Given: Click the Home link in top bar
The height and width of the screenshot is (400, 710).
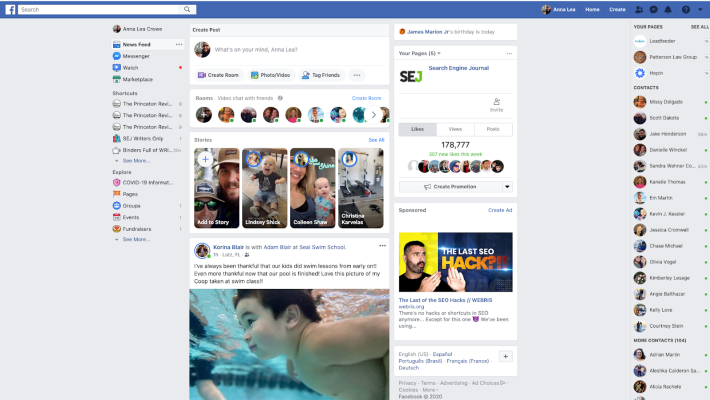Looking at the screenshot, I should pyautogui.click(x=593, y=9).
